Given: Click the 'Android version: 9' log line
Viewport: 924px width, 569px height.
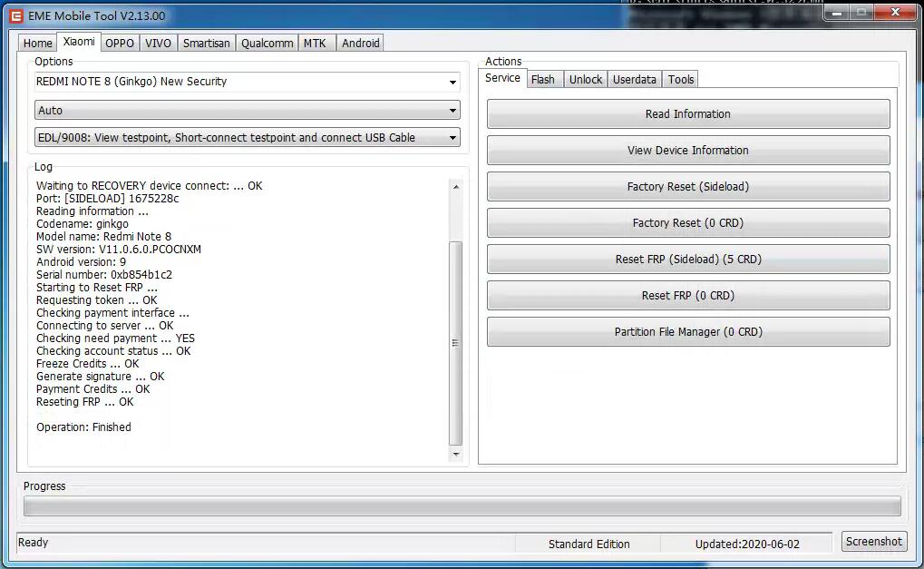Looking at the screenshot, I should pyautogui.click(x=81, y=261).
